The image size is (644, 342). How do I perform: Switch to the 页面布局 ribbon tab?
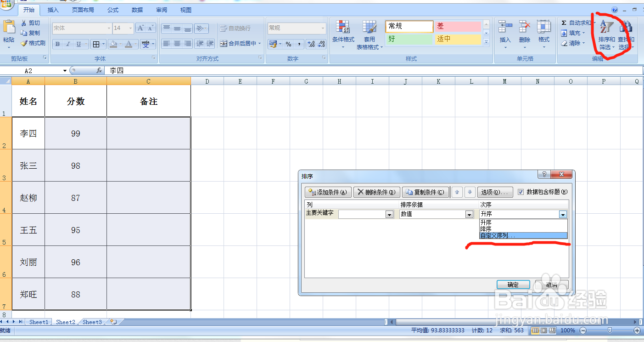83,10
